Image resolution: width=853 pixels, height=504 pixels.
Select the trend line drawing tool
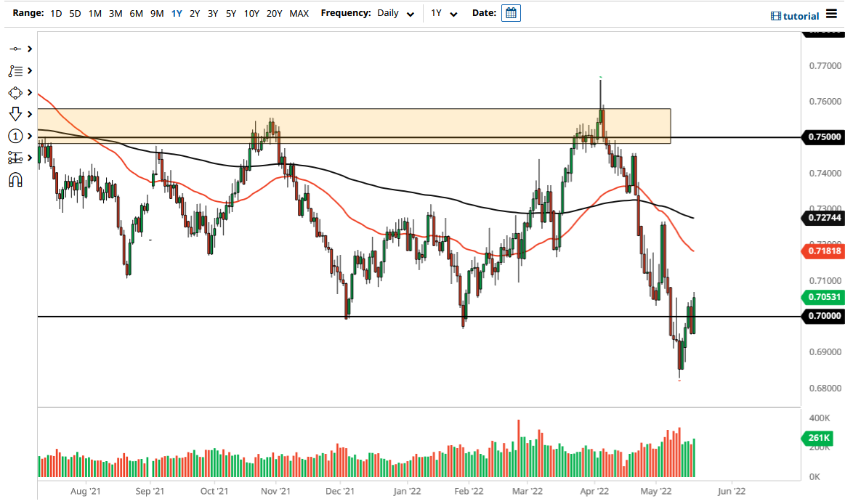click(16, 48)
